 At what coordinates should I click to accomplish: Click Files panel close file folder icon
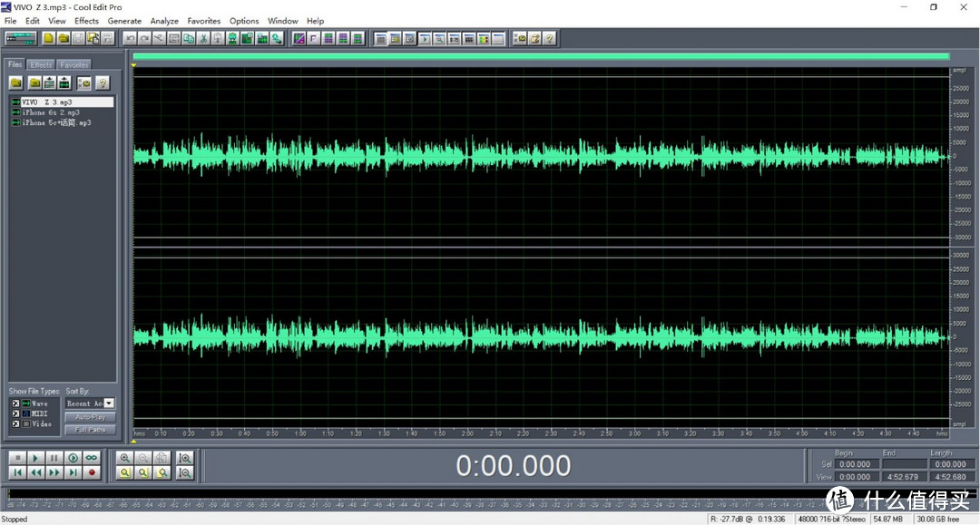(x=35, y=83)
